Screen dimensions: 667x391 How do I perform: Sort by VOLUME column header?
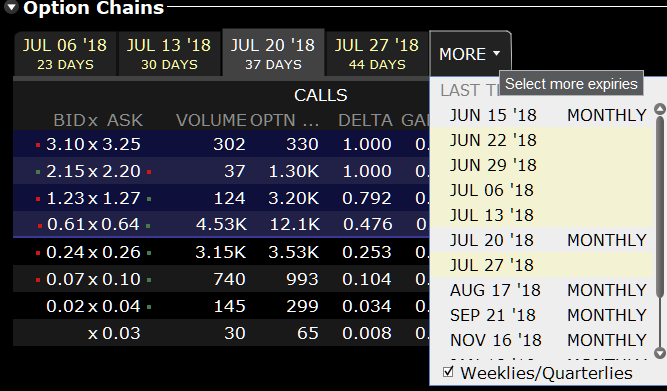click(211, 120)
